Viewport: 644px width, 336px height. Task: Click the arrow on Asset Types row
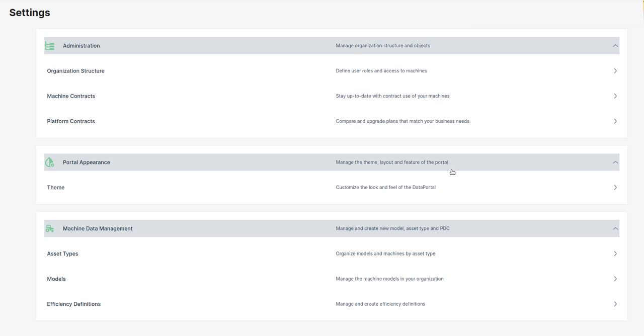pyautogui.click(x=615, y=254)
